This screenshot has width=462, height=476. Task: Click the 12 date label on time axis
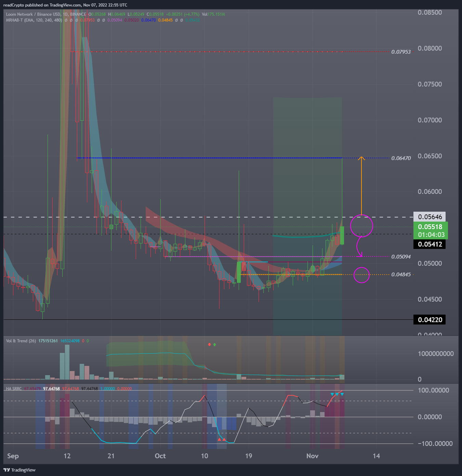(x=67, y=456)
